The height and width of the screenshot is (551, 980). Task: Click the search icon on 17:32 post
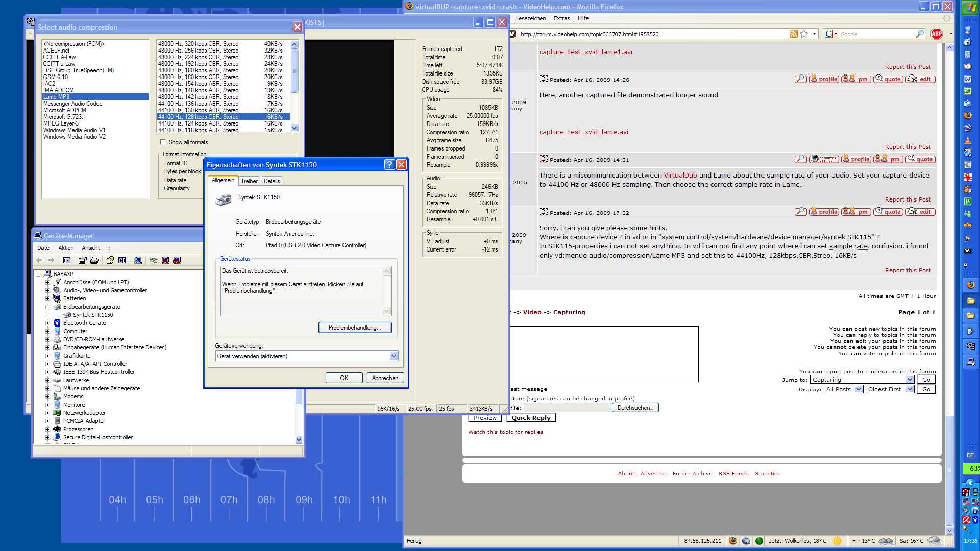(800, 212)
